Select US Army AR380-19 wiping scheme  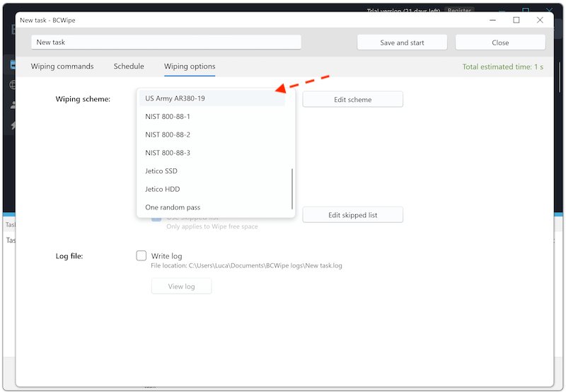(212, 98)
